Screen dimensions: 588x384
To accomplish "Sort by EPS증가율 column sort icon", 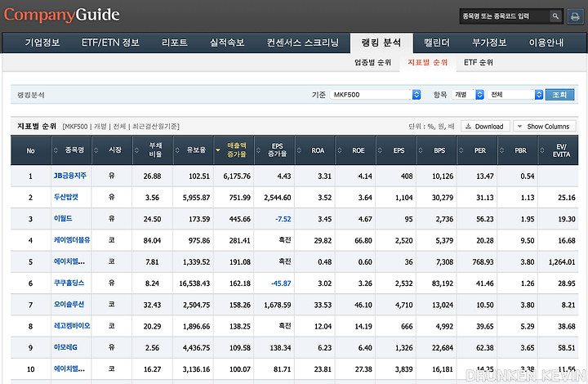I will (x=258, y=150).
